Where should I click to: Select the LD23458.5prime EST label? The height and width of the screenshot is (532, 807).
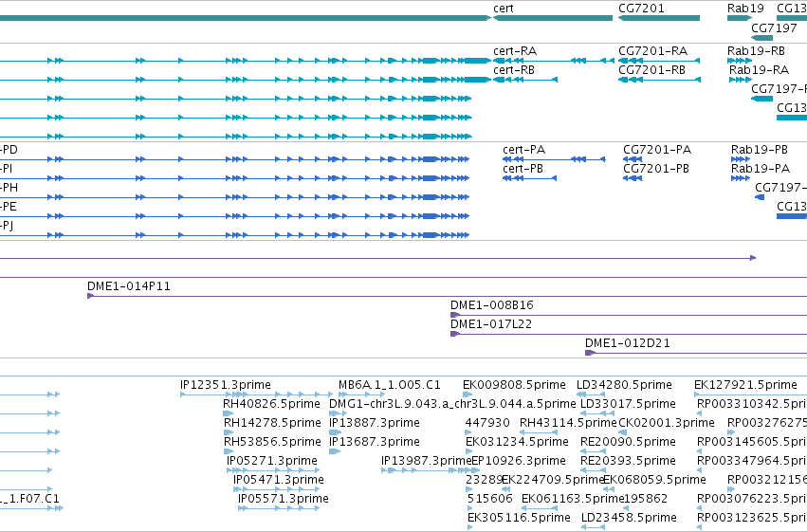(629, 518)
